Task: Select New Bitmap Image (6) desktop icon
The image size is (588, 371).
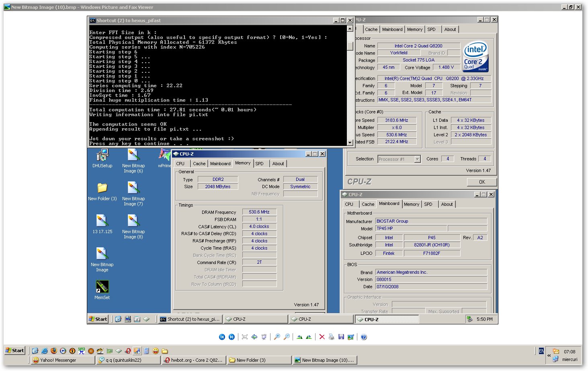Action: [x=133, y=161]
